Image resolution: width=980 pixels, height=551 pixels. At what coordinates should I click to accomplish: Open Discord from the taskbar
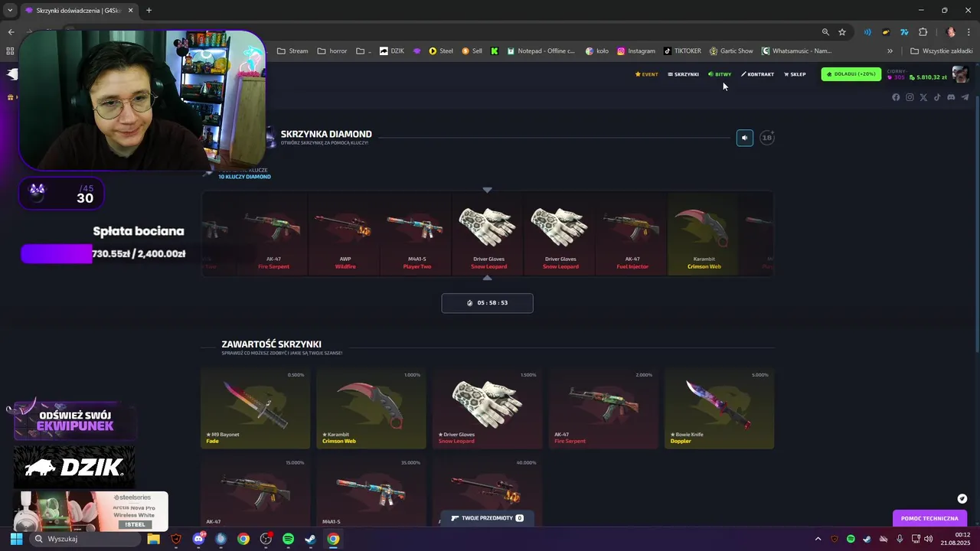click(x=198, y=539)
